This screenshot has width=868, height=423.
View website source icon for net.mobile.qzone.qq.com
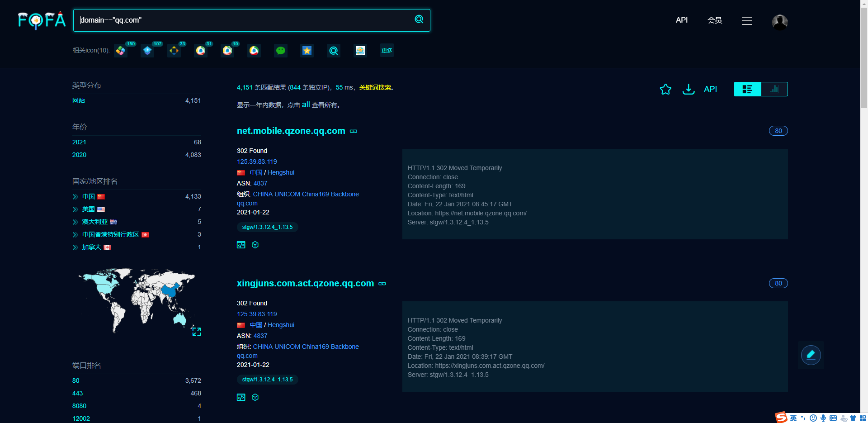pos(241,245)
